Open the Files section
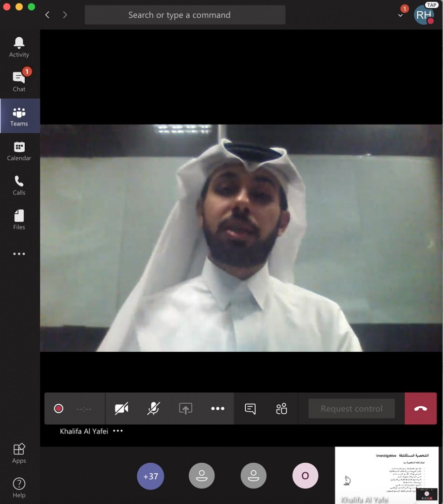This screenshot has width=443, height=504. [19, 220]
